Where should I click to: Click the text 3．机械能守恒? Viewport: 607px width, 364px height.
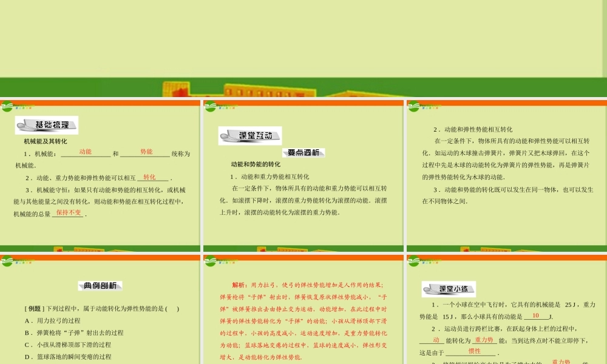[x=47, y=190]
